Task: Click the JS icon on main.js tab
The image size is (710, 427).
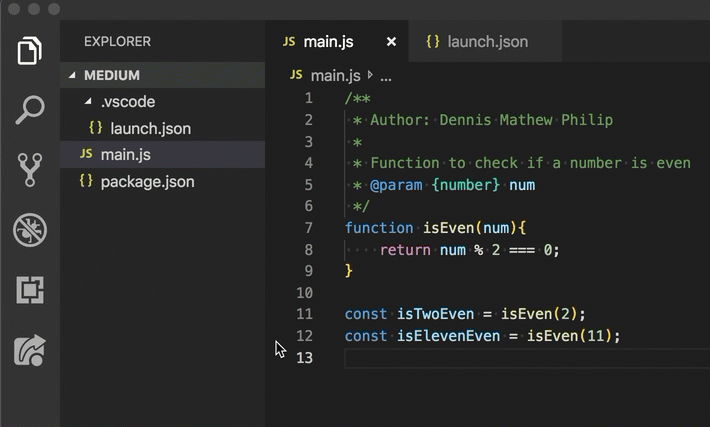Action: click(x=289, y=42)
